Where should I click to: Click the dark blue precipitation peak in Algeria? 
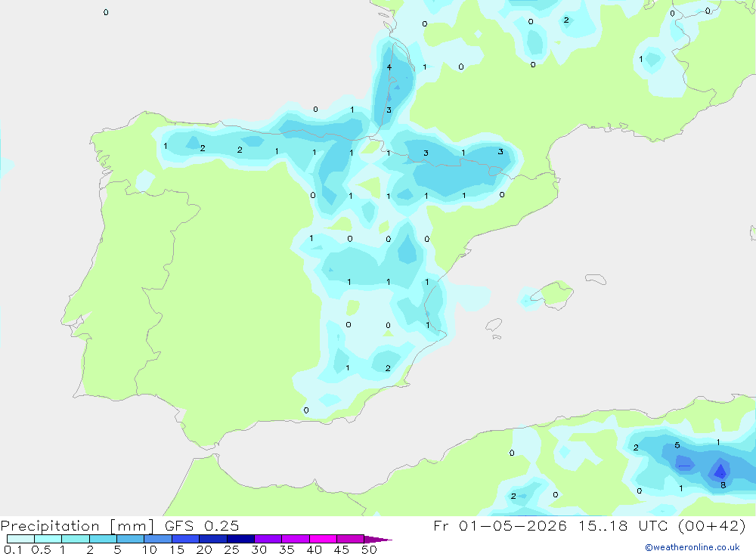click(x=720, y=471)
